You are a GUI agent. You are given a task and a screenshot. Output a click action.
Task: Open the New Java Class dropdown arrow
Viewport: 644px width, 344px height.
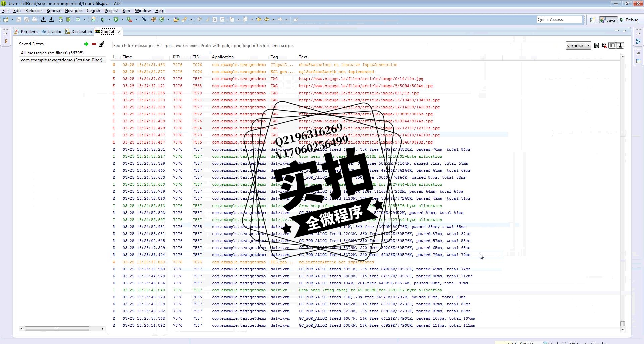click(168, 20)
